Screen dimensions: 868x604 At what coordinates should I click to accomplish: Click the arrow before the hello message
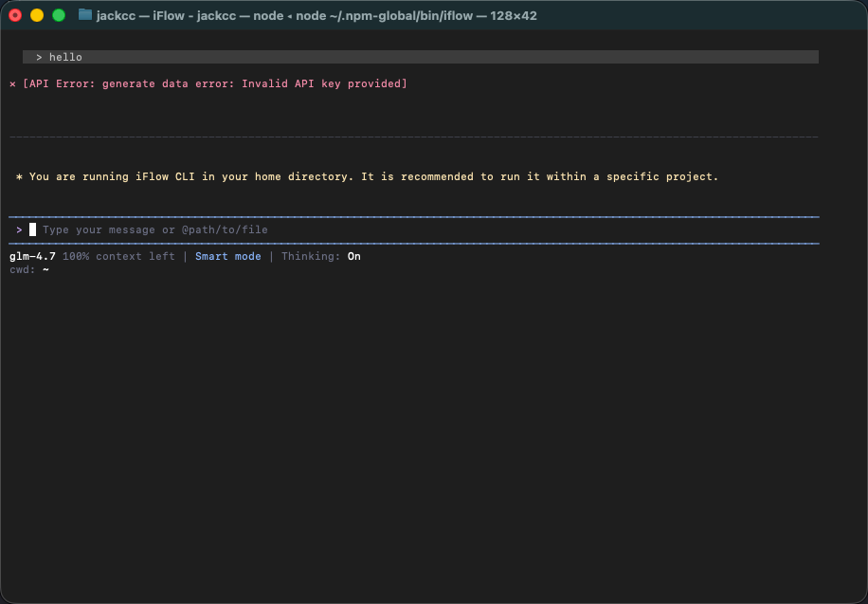click(39, 58)
